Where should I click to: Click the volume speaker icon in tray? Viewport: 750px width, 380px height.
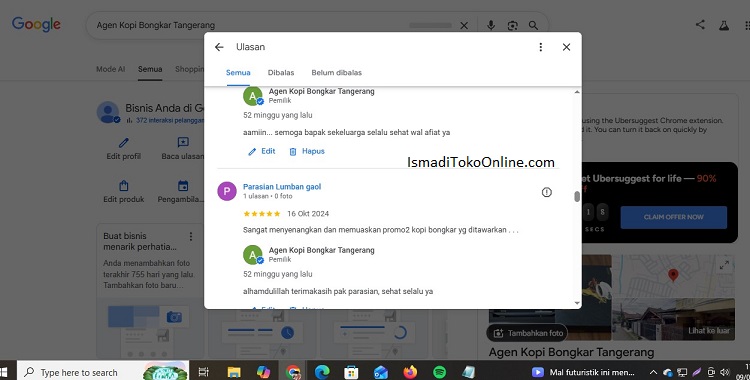point(725,372)
